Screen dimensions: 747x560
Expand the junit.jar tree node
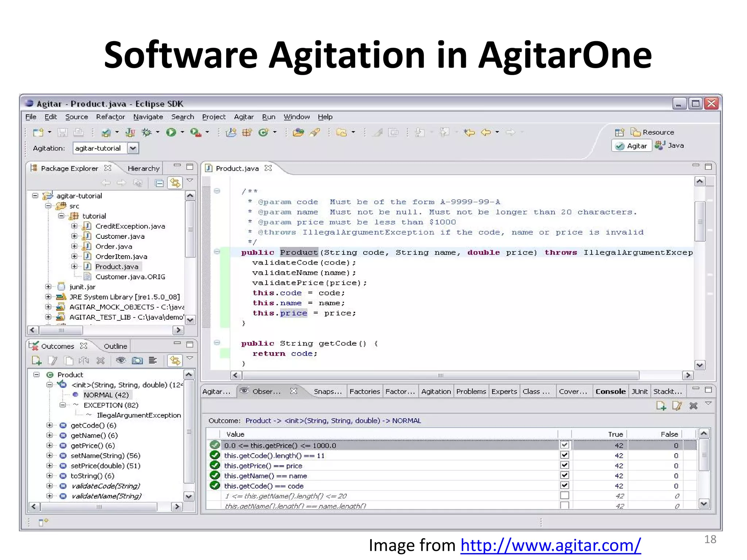(x=48, y=287)
